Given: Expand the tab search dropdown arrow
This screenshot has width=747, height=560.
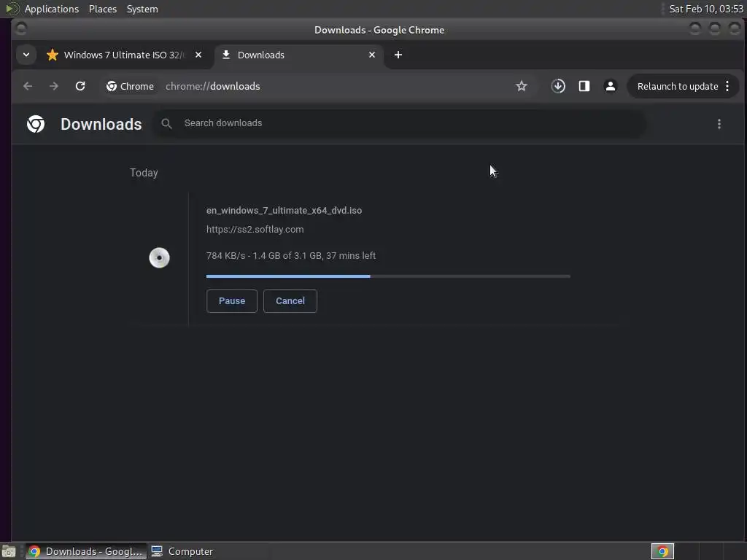Looking at the screenshot, I should 26,55.
